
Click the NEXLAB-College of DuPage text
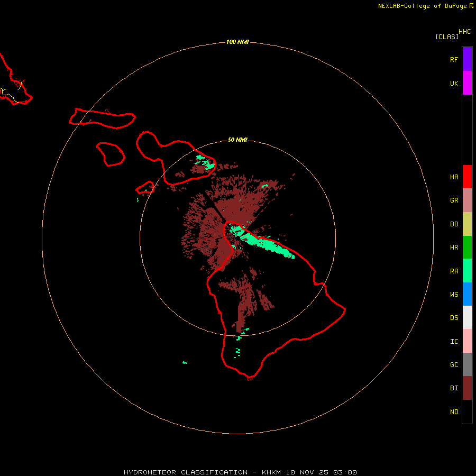(x=422, y=6)
